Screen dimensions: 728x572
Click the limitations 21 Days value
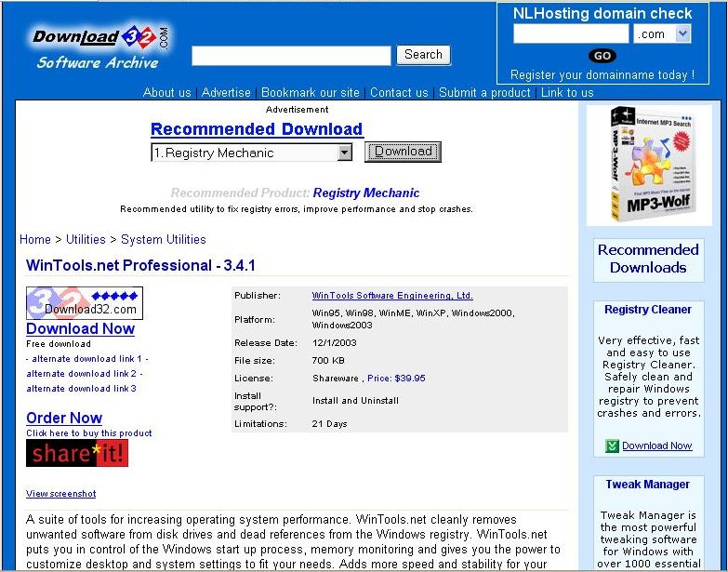[x=330, y=424]
